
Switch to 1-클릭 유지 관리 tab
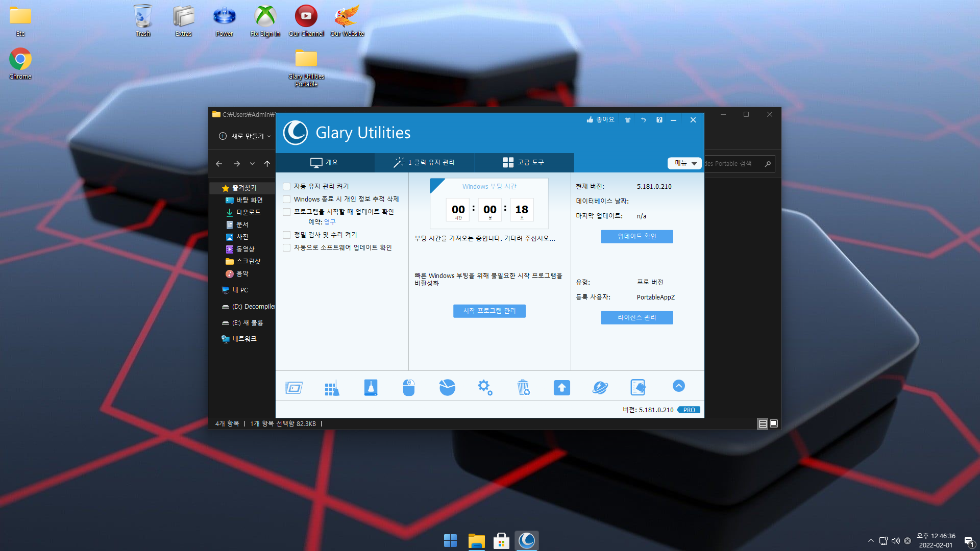click(x=424, y=162)
